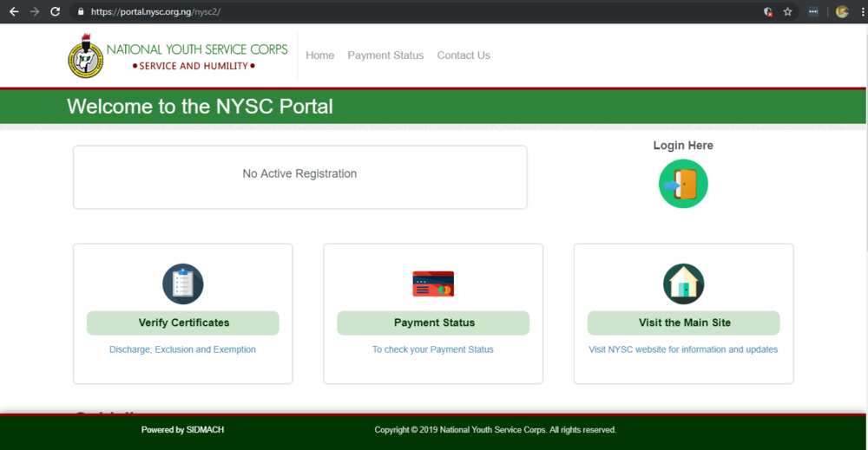Click the padlock site security icon
Screen dimensions: 868x450
(81, 11)
